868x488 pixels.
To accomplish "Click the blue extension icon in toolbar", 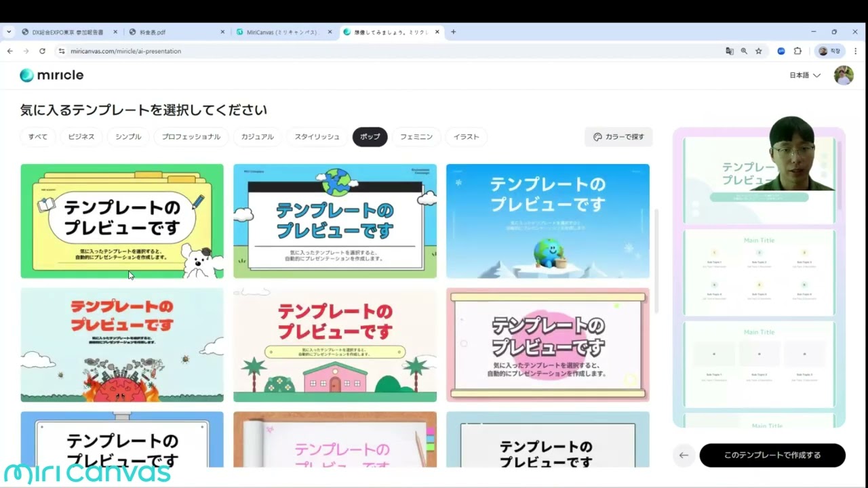I will tap(781, 51).
